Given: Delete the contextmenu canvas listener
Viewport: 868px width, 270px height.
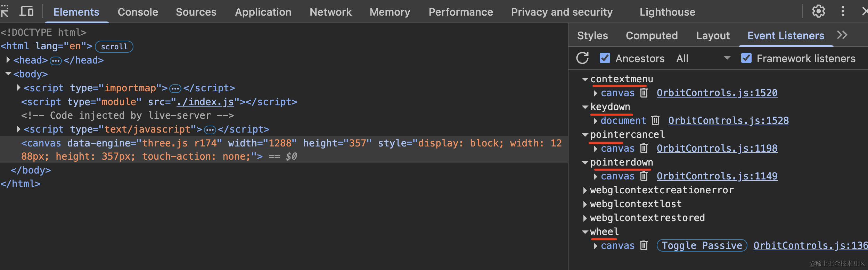Looking at the screenshot, I should (644, 93).
